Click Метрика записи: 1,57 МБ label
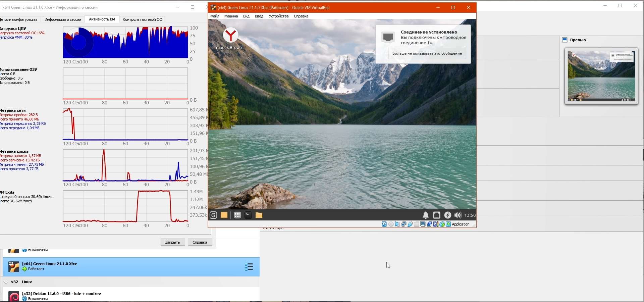Image resolution: width=644 pixels, height=302 pixels. (20, 156)
